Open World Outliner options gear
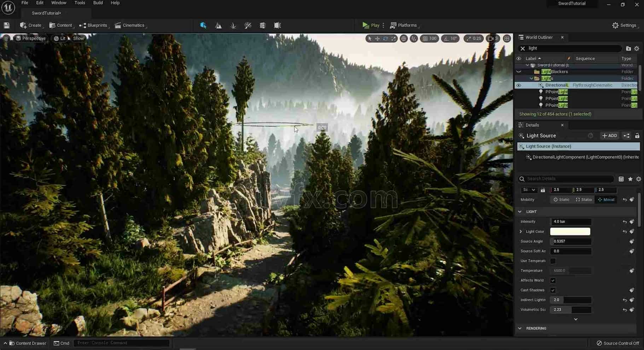This screenshot has width=644, height=350. (x=637, y=48)
